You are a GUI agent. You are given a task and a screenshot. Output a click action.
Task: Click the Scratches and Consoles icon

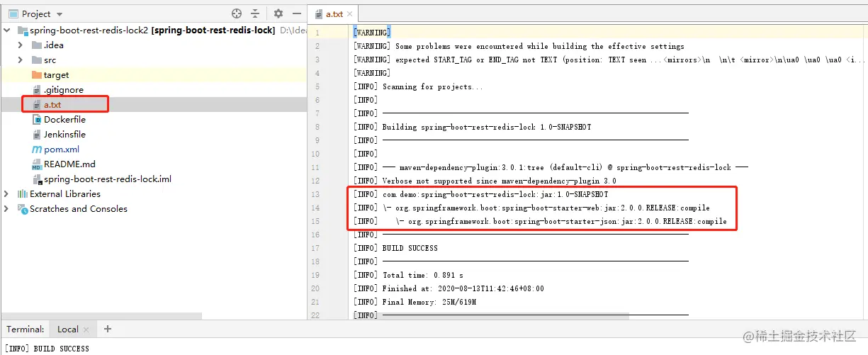[x=22, y=208]
